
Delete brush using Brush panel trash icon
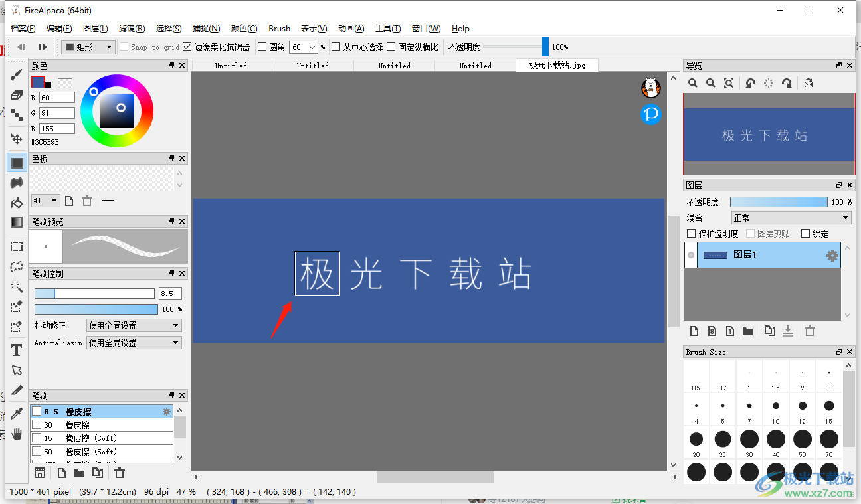pyautogui.click(x=120, y=473)
